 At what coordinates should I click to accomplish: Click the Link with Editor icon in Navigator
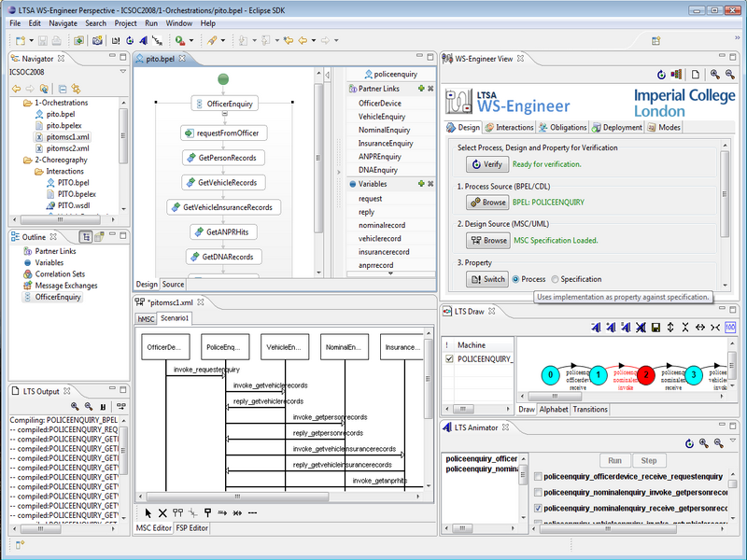coord(76,89)
